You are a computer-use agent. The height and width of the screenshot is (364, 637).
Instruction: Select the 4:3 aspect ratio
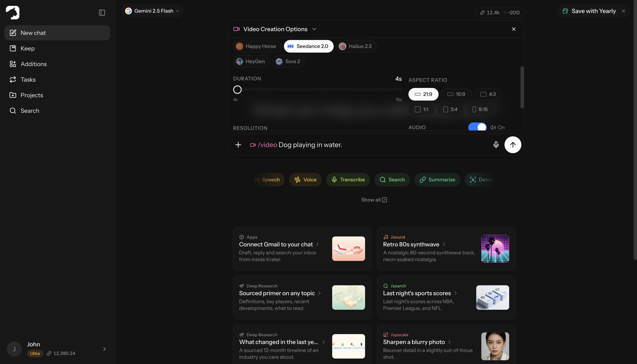pyautogui.click(x=488, y=94)
